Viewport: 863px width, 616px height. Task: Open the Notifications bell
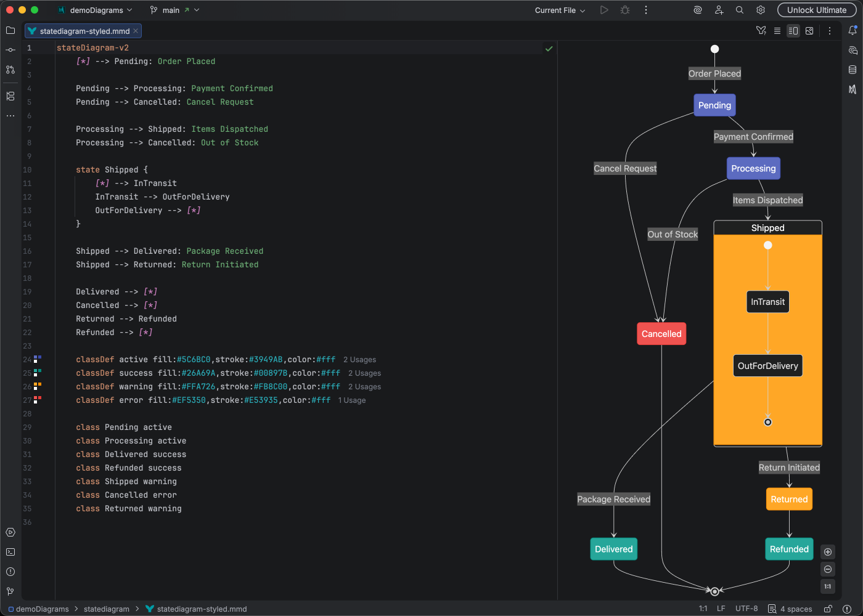tap(853, 30)
